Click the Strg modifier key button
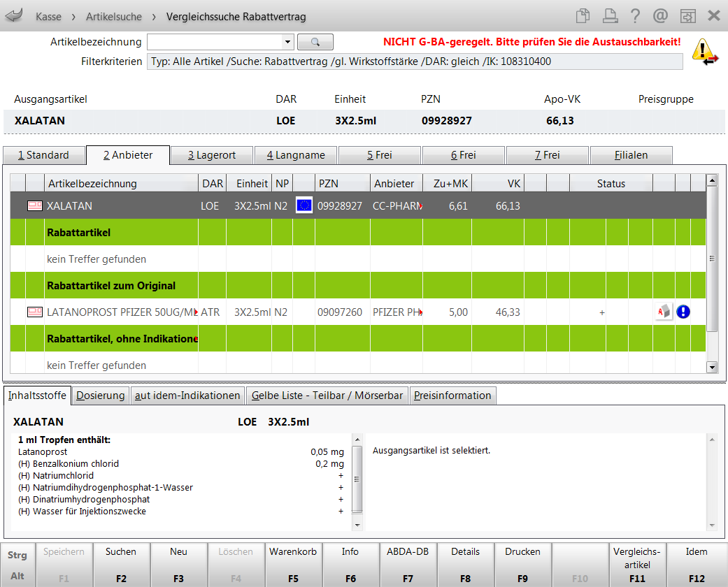728x587 pixels. [x=17, y=555]
